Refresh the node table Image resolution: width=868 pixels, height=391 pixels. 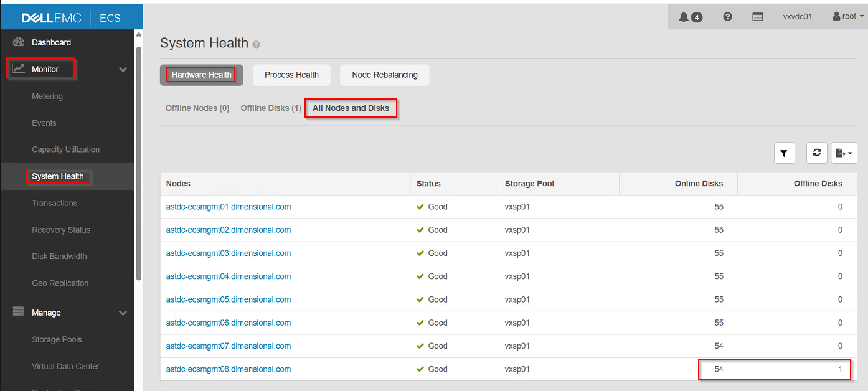click(816, 153)
